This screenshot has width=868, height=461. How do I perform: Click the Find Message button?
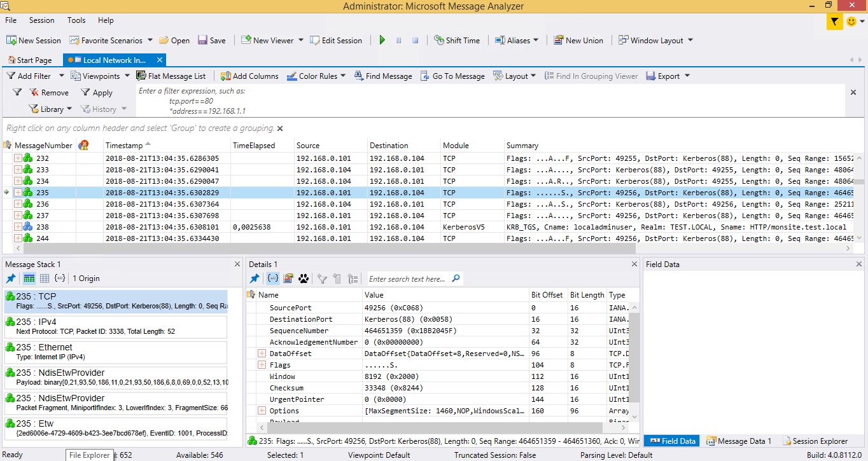point(383,76)
